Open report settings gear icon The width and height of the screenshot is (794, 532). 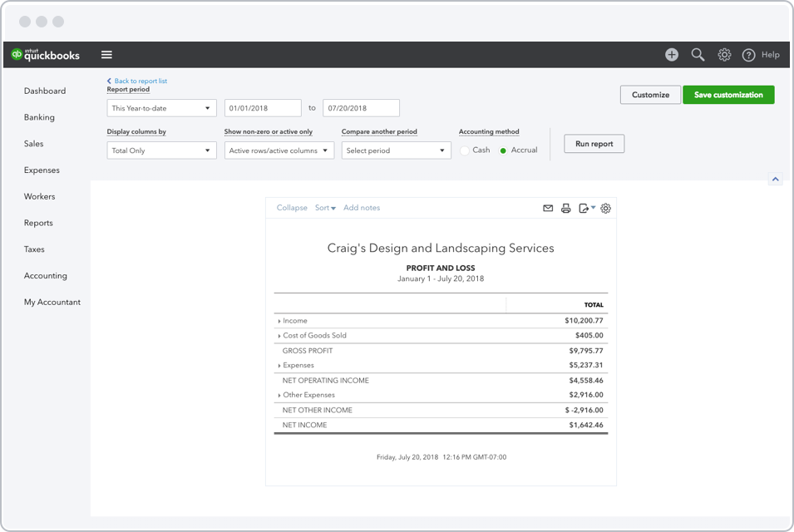tap(605, 208)
